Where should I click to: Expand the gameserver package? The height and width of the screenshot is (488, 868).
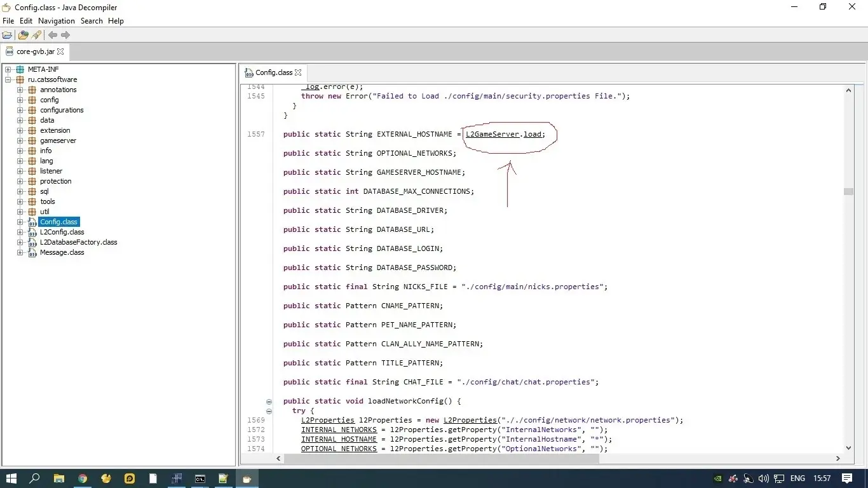pos(20,140)
